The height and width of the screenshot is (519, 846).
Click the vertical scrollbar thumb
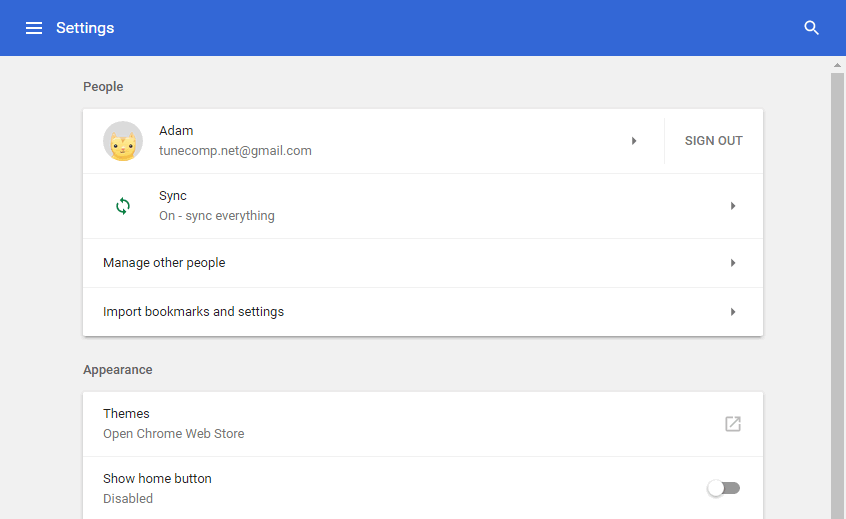pos(837,296)
